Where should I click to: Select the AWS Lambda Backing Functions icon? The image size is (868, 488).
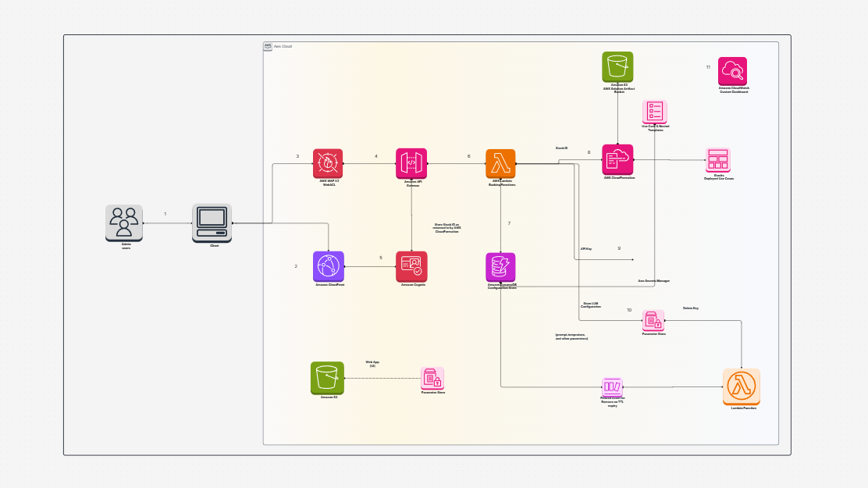coord(500,163)
